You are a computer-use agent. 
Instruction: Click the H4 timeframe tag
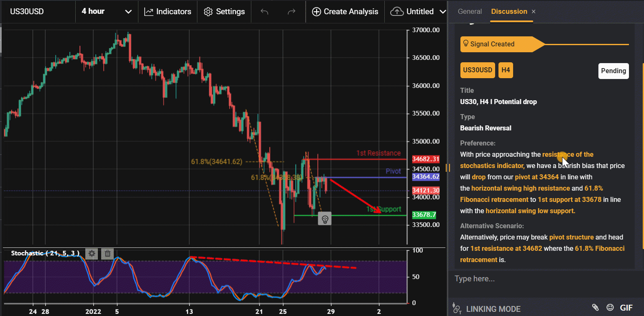506,71
